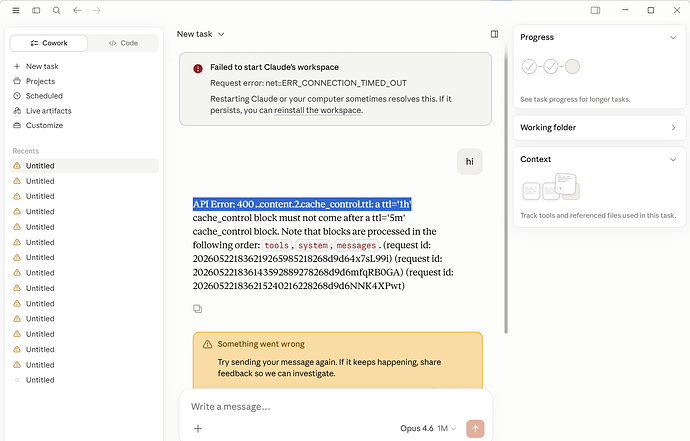Open the hamburger menu in the title bar
This screenshot has height=441, width=690.
point(16,10)
